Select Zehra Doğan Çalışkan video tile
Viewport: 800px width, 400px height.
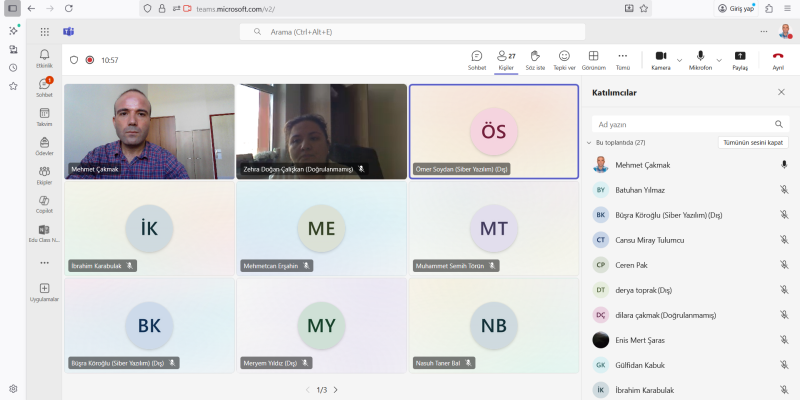click(321, 132)
